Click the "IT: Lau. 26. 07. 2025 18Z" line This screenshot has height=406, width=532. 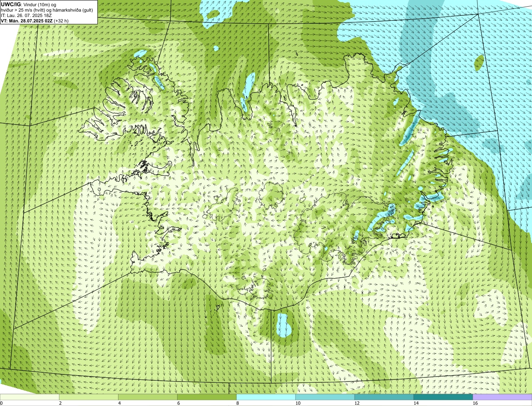26,15
